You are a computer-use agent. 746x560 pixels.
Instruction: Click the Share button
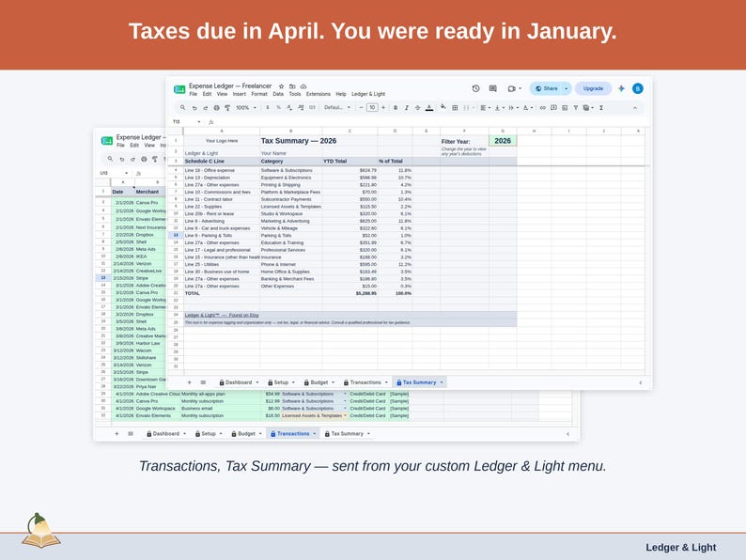coord(546,88)
